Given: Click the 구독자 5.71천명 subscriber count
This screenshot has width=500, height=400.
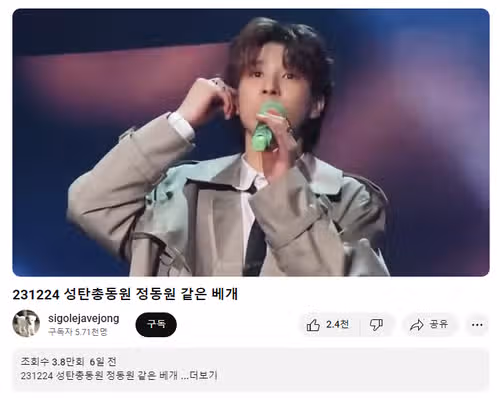Looking at the screenshot, I should (x=78, y=332).
